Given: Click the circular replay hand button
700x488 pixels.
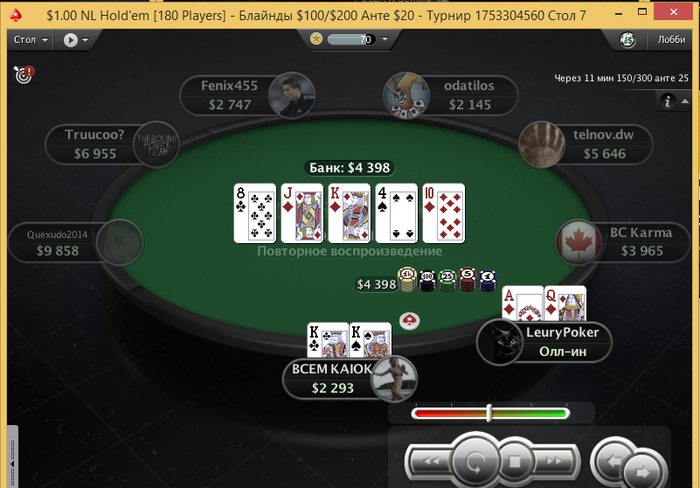Looking at the screenshot, I should pos(475,462).
